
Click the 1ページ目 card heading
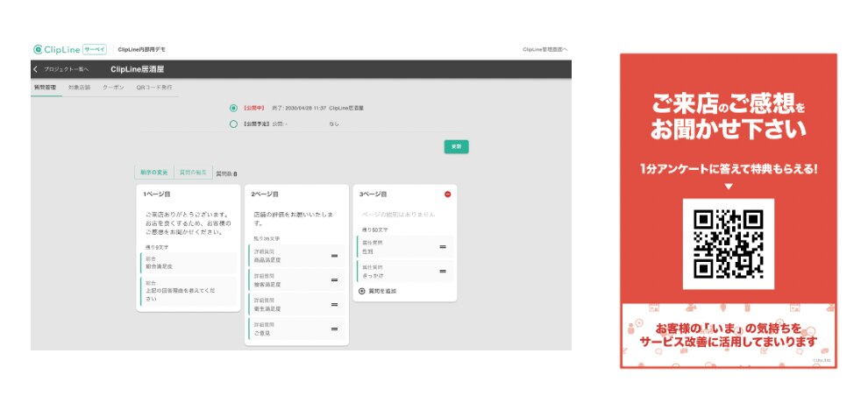click(x=157, y=194)
